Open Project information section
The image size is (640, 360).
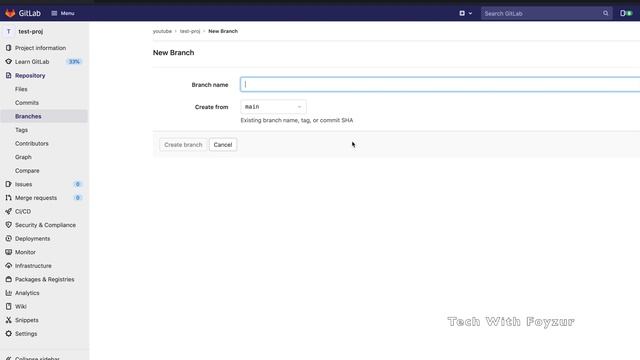40,48
